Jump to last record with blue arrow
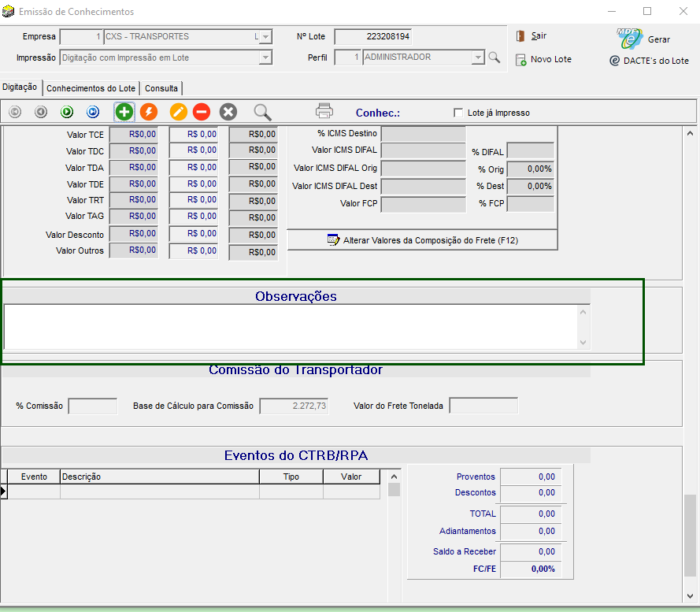This screenshot has width=700, height=612. tap(93, 112)
